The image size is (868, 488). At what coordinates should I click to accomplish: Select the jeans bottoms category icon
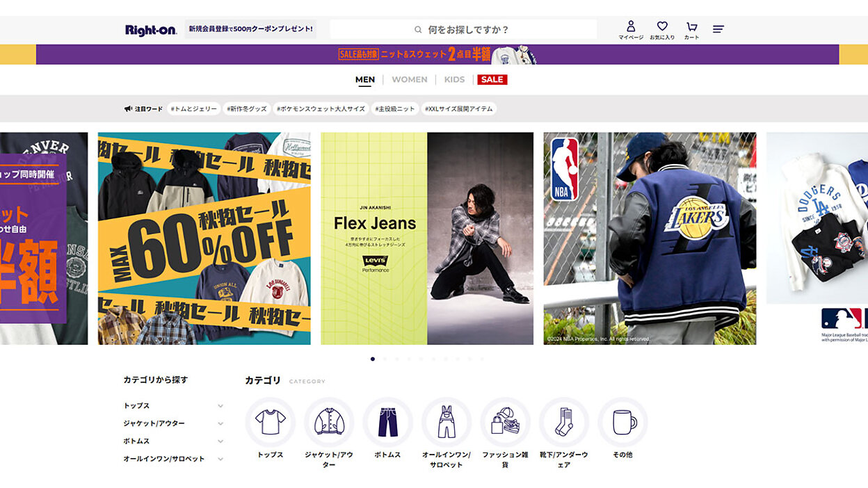[388, 422]
